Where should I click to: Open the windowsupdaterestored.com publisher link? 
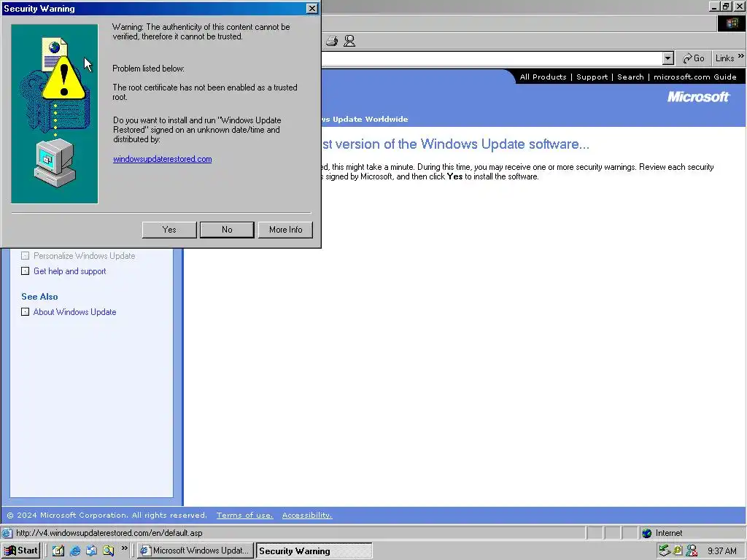click(163, 159)
